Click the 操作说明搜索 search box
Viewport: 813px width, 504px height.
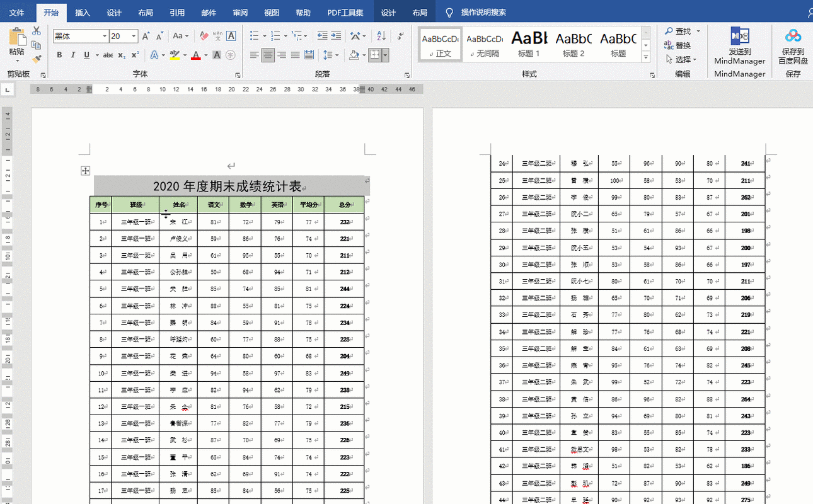point(483,13)
